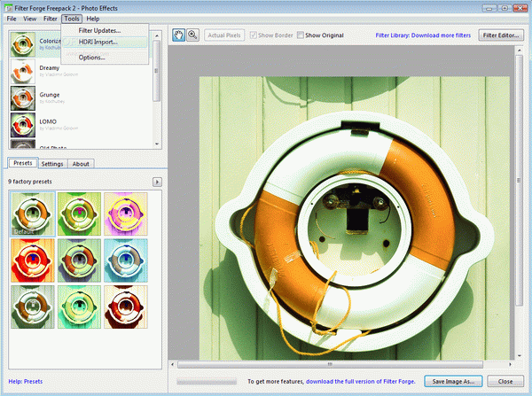
Task: Choose HDRI Import from Tools menu
Action: (105, 42)
